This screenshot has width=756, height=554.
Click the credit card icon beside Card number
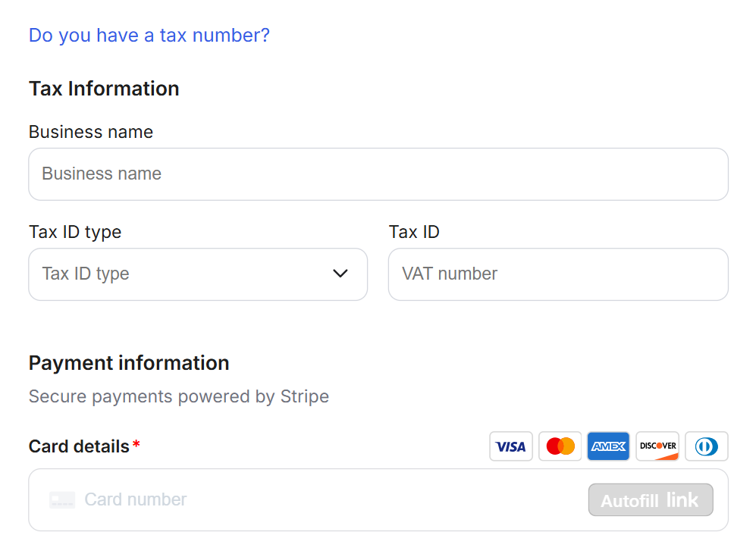point(62,500)
